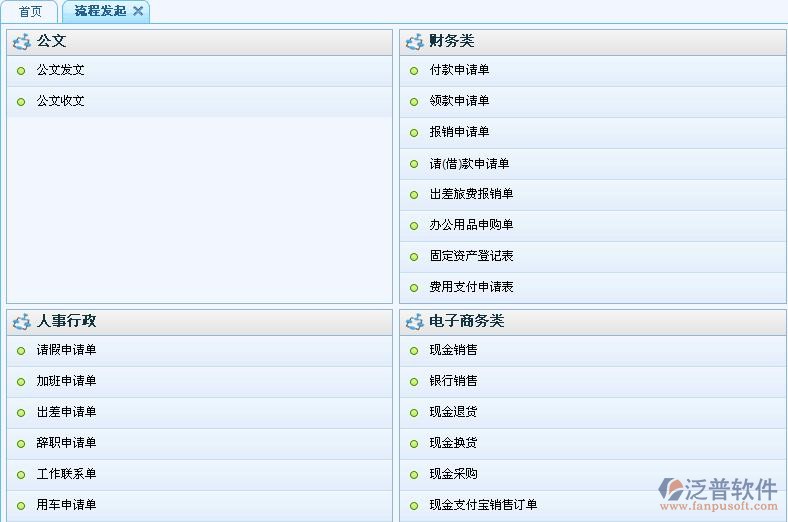Click the 公文 section title

click(51, 41)
